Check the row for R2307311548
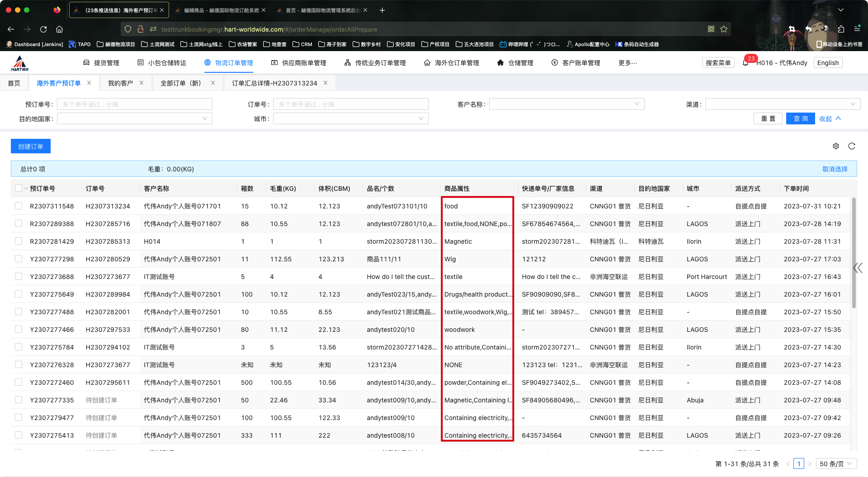868x477 pixels. coord(19,206)
